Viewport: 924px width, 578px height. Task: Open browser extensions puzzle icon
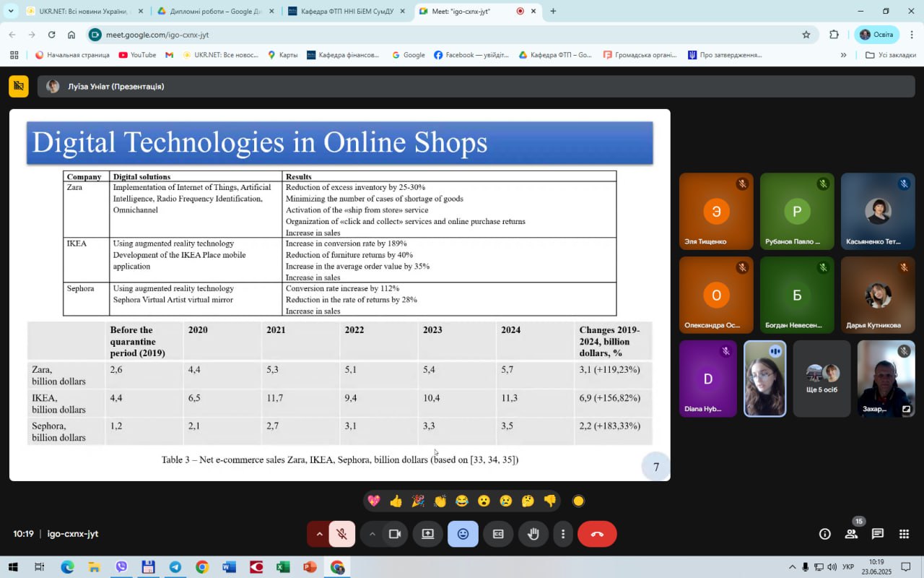834,35
